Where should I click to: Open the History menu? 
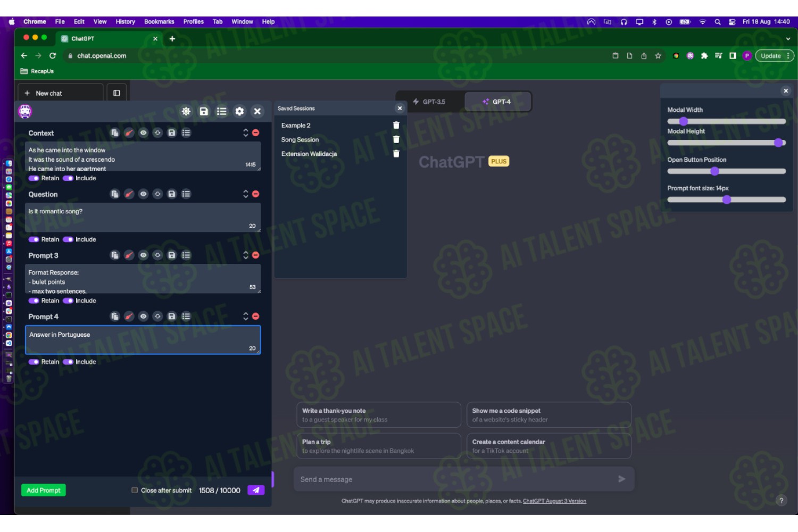pyautogui.click(x=126, y=22)
